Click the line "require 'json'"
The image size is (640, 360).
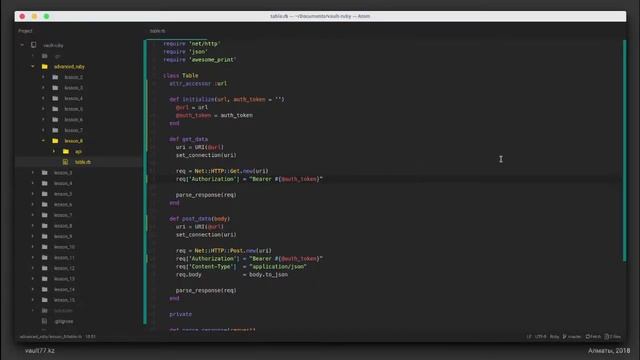coord(185,52)
